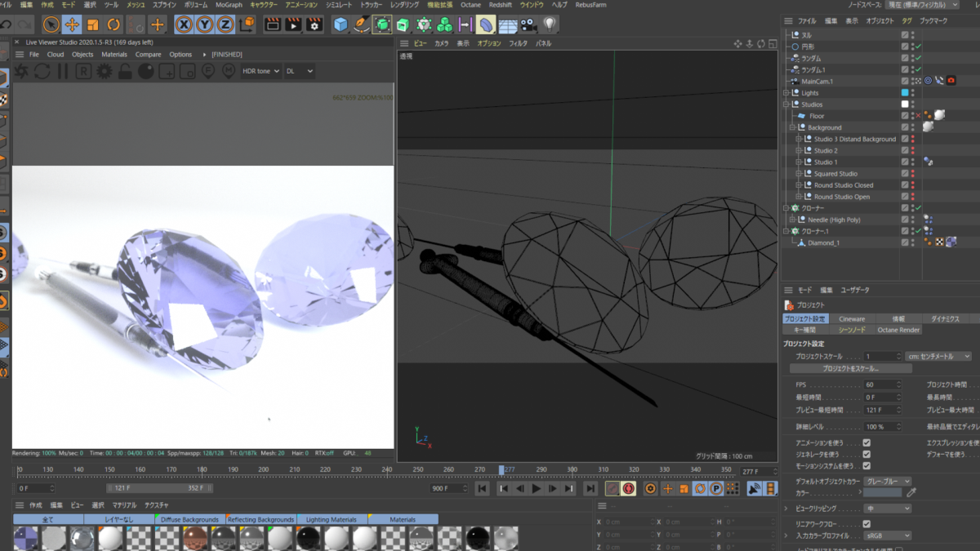Screen dimensions: 980x551
Task: Toggle the X axis lock
Action: (x=185, y=24)
